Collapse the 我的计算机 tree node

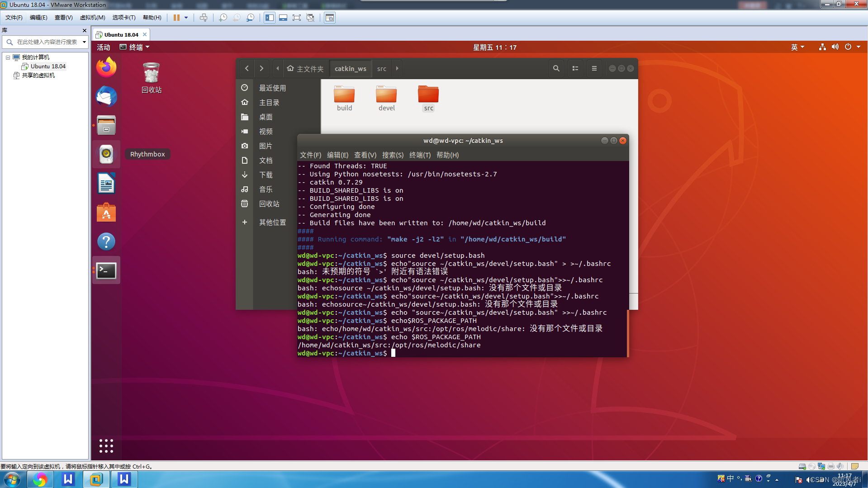8,57
